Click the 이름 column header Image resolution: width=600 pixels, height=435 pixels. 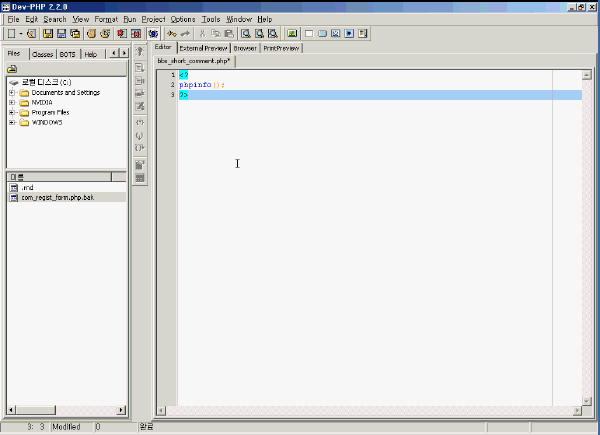click(x=59, y=177)
